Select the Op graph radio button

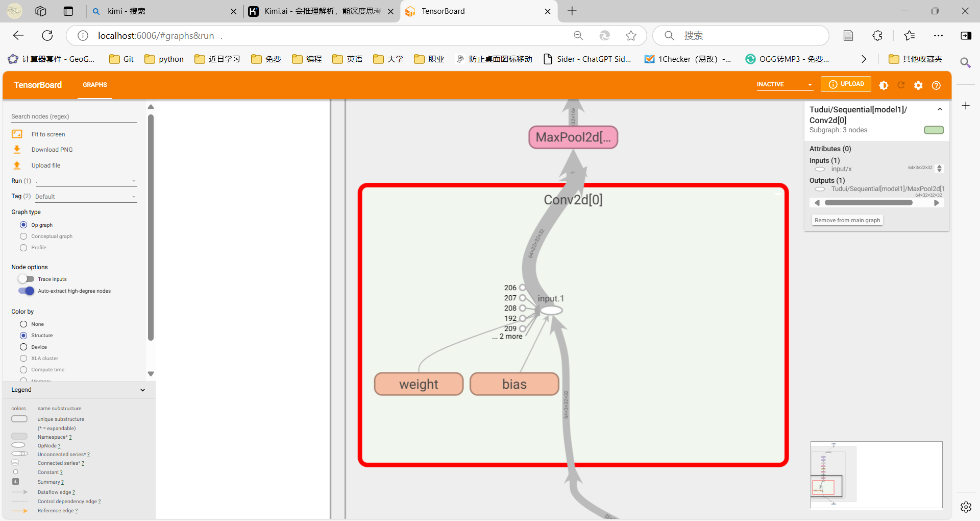click(x=23, y=225)
